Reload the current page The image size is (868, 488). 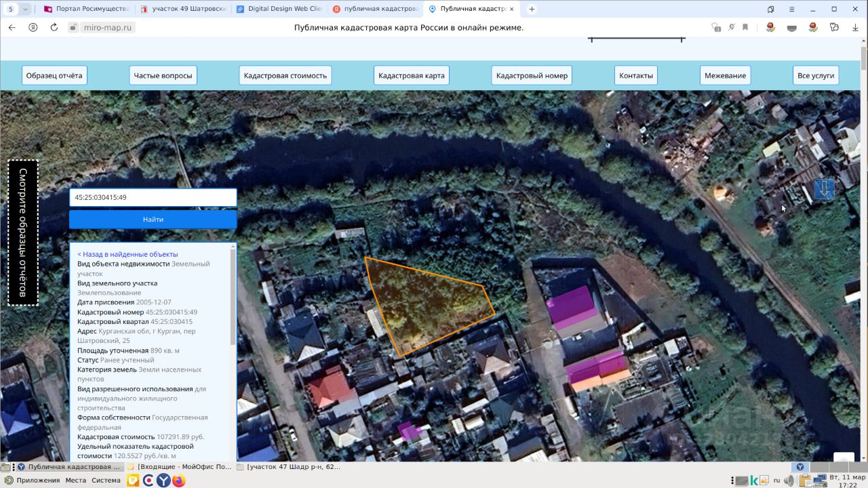[x=54, y=27]
